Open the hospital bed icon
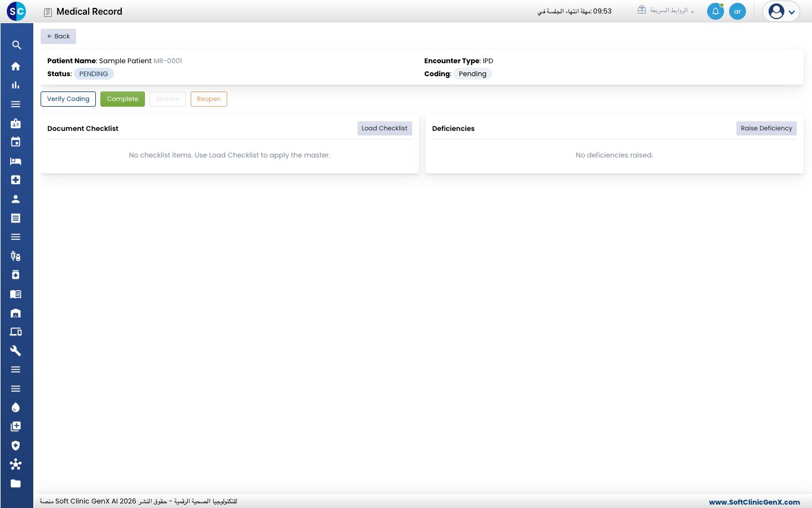The height and width of the screenshot is (508, 812). click(x=16, y=161)
